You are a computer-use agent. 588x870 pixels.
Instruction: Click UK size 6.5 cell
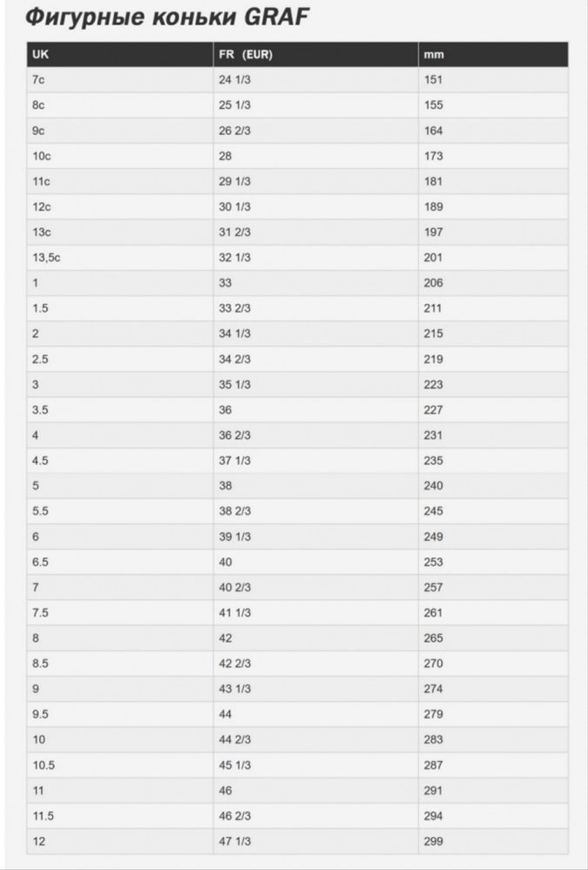(120, 562)
